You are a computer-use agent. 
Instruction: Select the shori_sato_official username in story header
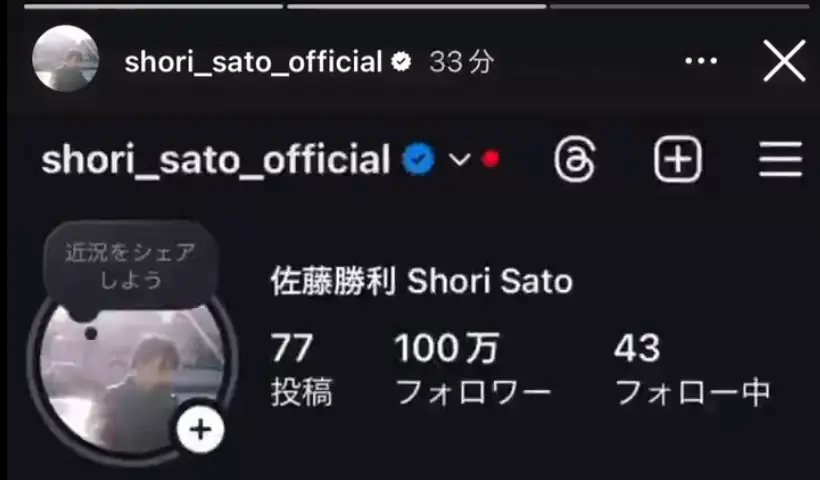pos(253,62)
